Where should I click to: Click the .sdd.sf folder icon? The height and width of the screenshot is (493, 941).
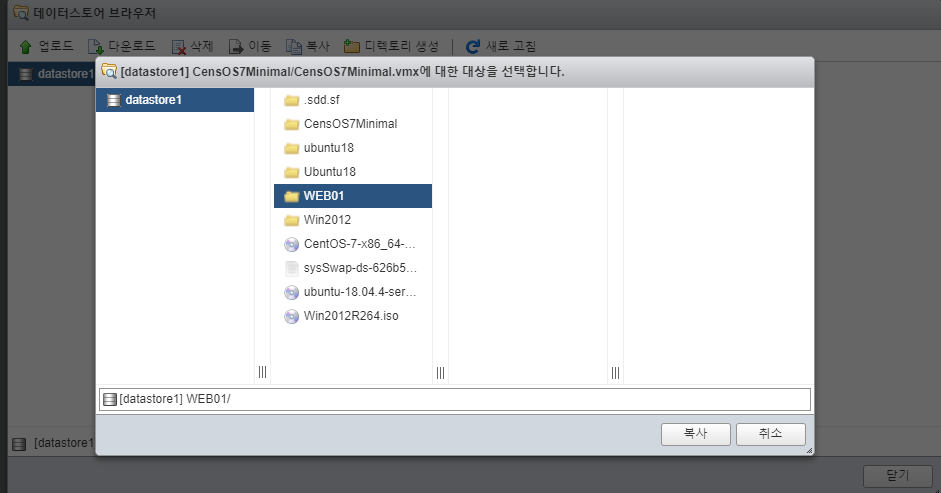pos(292,100)
